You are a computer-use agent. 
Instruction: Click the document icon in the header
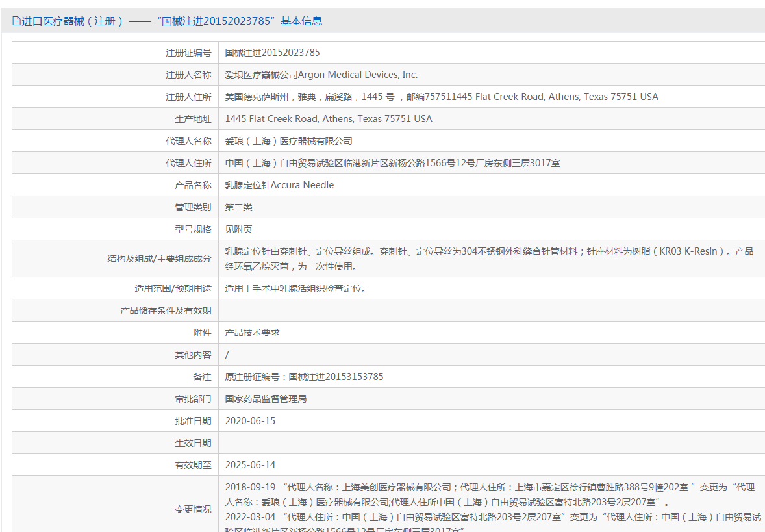click(x=16, y=21)
